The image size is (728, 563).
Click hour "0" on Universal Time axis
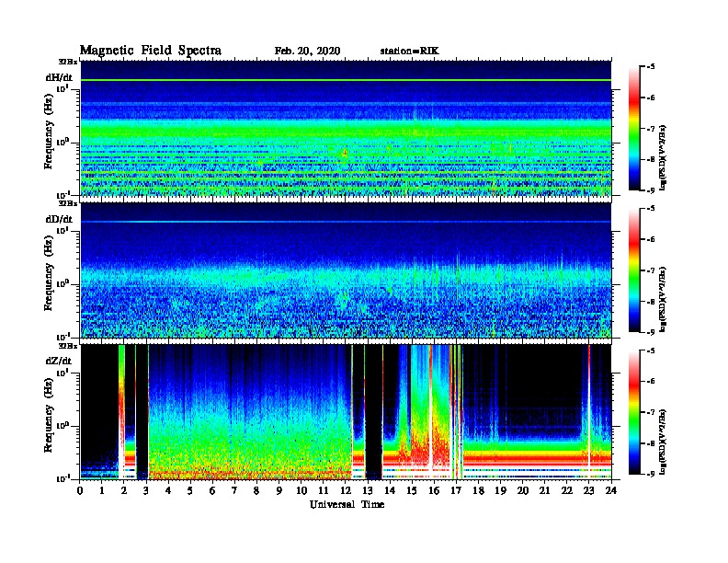coord(80,490)
